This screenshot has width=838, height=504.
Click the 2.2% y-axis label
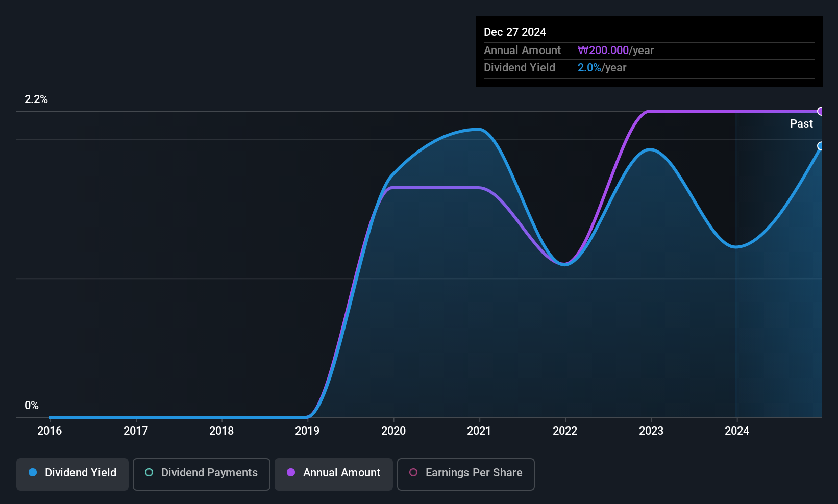click(x=36, y=99)
